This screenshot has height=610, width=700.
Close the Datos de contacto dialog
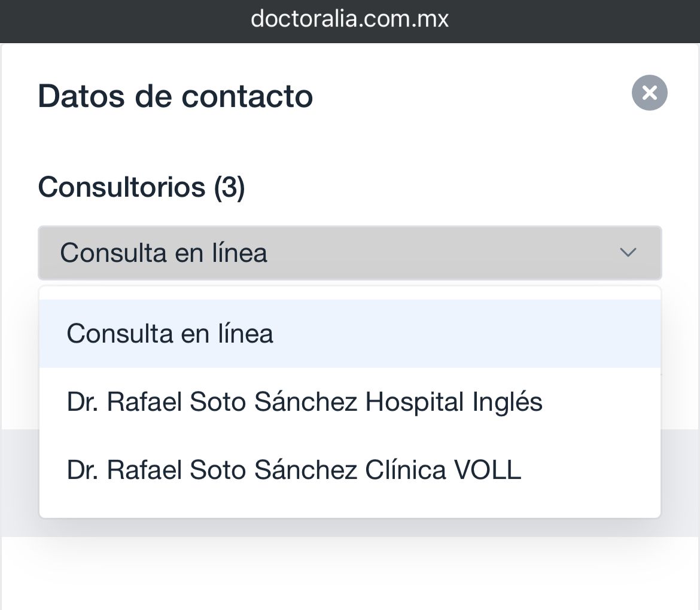pyautogui.click(x=649, y=93)
